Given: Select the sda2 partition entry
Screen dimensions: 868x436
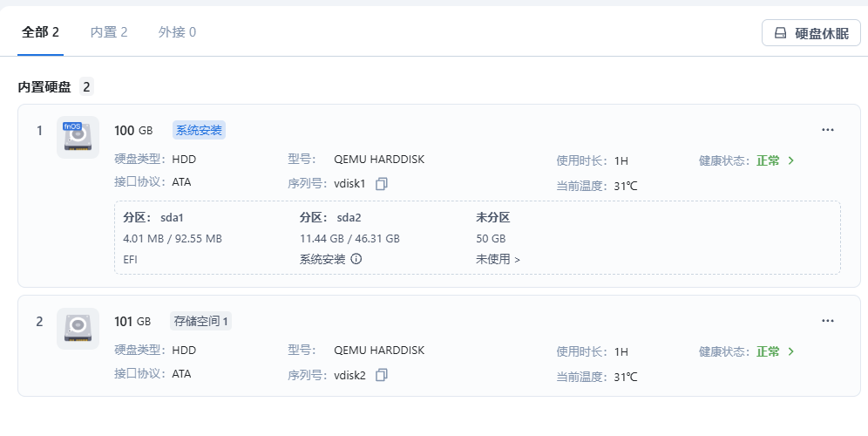Looking at the screenshot, I should [x=349, y=238].
